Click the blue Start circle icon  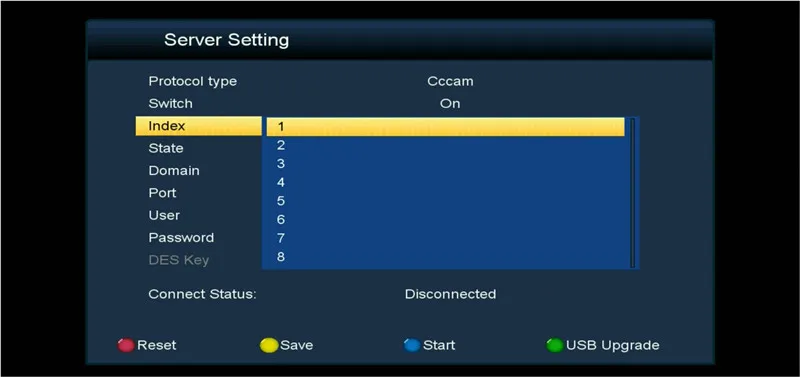[x=412, y=345]
